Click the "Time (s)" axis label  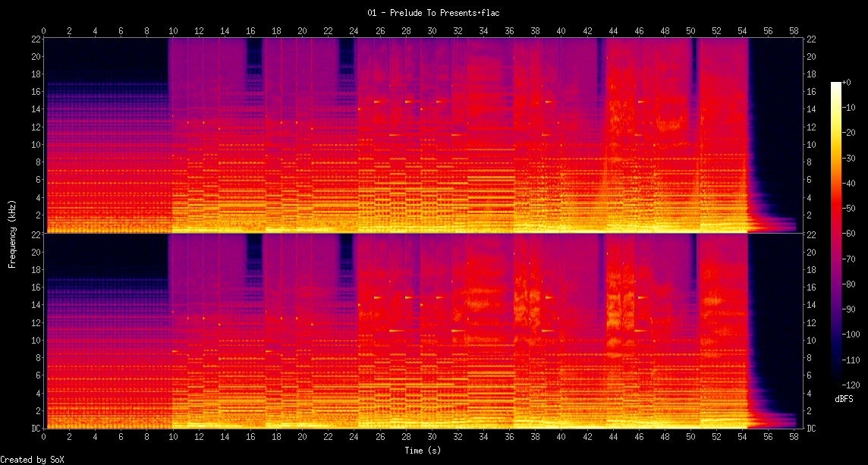click(x=423, y=451)
